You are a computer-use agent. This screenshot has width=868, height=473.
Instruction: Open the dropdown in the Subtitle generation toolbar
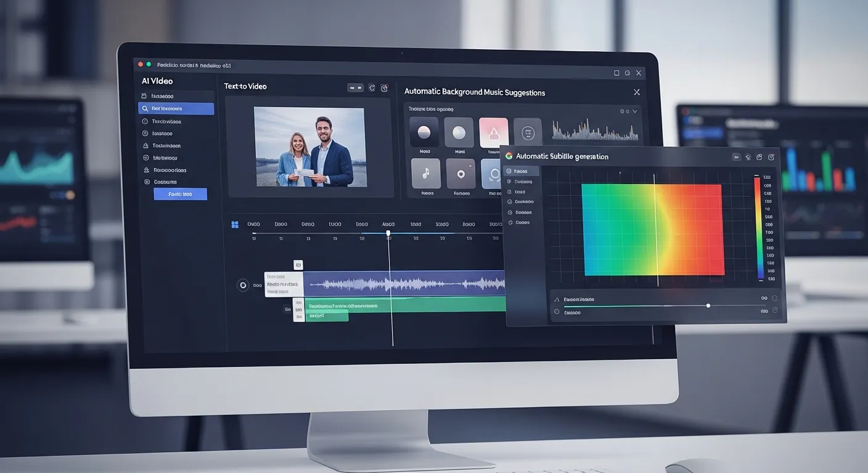coord(737,157)
